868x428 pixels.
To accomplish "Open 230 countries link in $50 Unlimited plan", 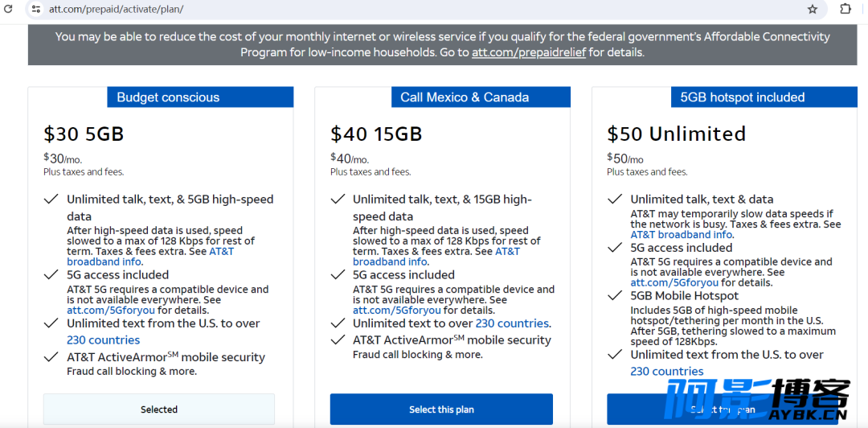I will pos(667,372).
